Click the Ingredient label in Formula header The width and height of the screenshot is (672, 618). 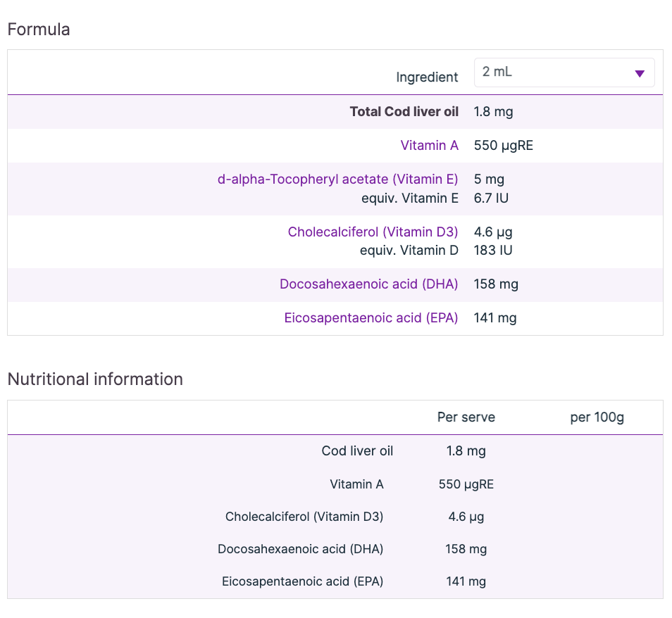coord(427,77)
